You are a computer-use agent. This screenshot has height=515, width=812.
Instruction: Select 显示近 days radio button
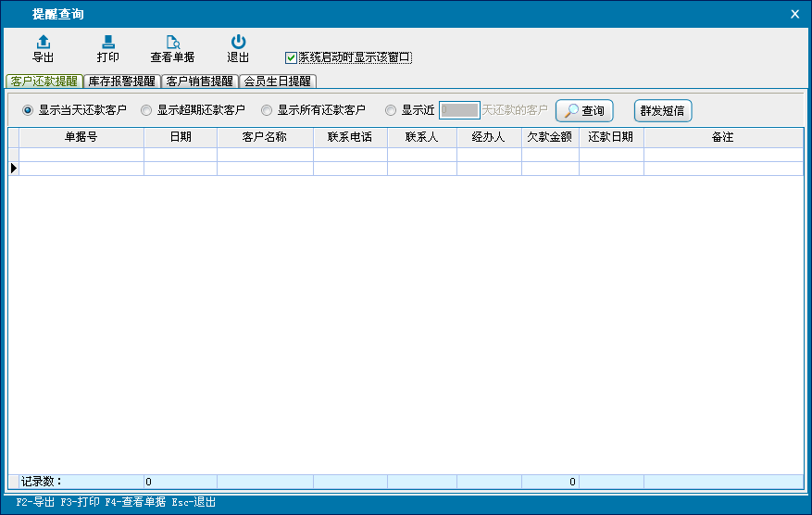[x=391, y=110]
